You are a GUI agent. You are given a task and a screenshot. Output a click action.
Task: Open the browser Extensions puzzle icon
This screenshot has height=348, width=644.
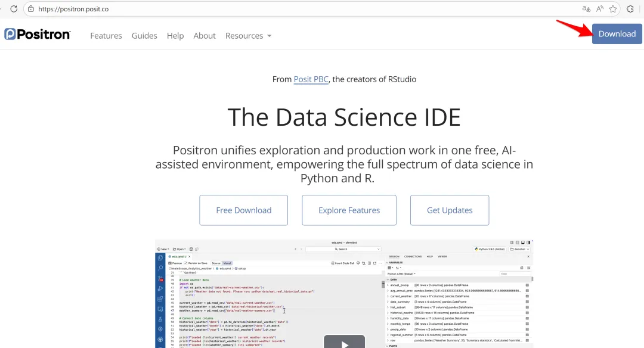[x=630, y=9]
